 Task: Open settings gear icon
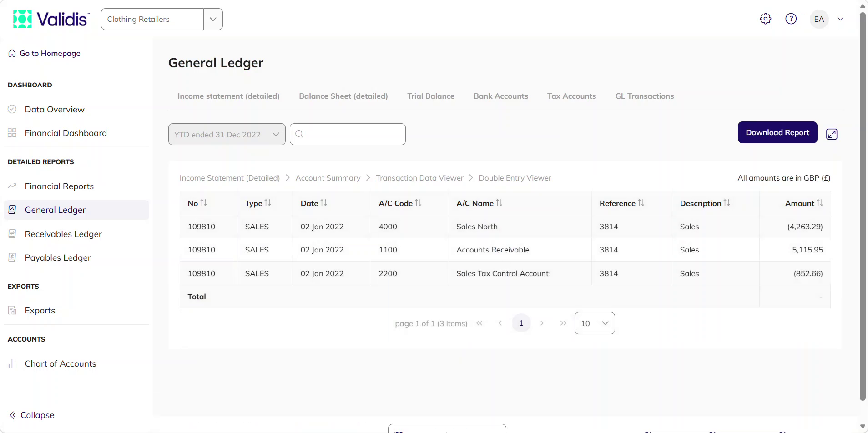coord(766,19)
